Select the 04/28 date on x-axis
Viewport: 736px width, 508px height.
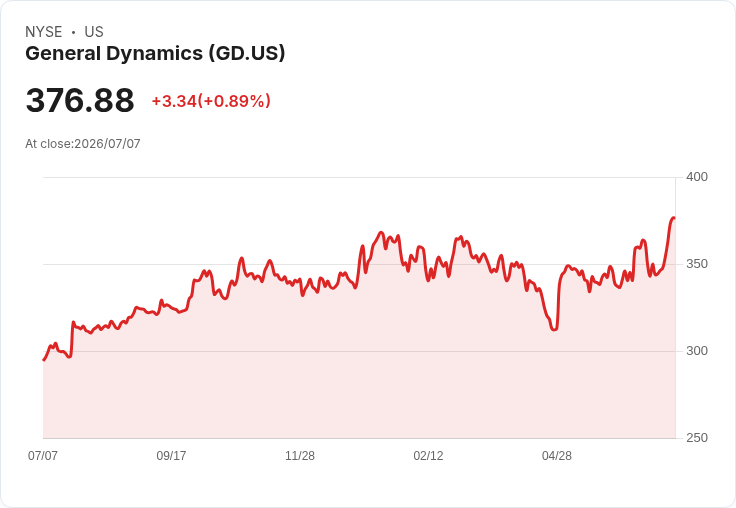pos(557,456)
